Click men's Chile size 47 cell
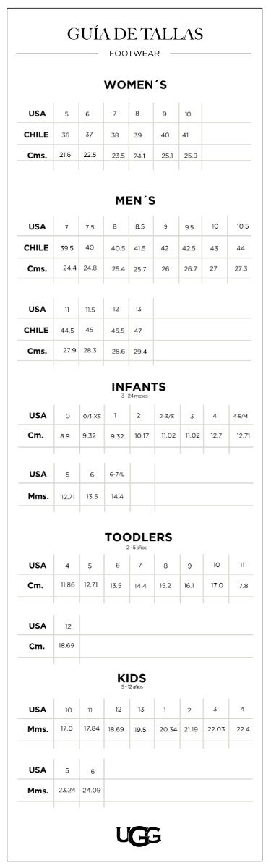This screenshot has height=868, width=271. click(x=138, y=330)
